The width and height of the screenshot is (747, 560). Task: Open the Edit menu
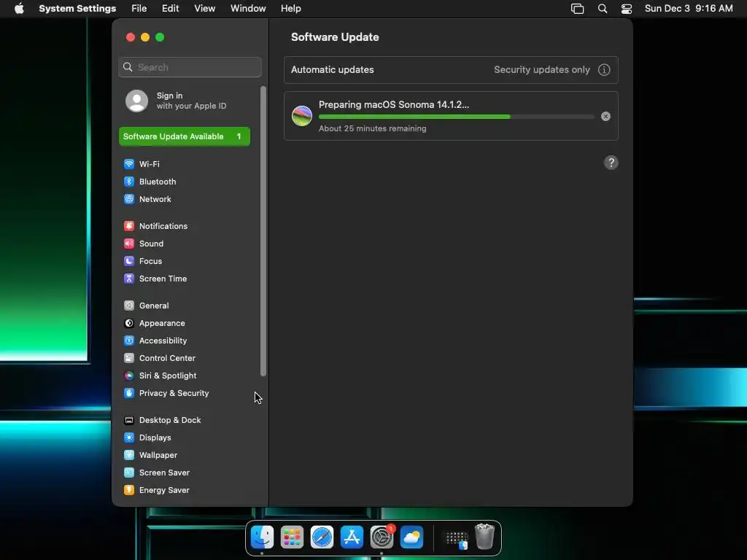(170, 9)
